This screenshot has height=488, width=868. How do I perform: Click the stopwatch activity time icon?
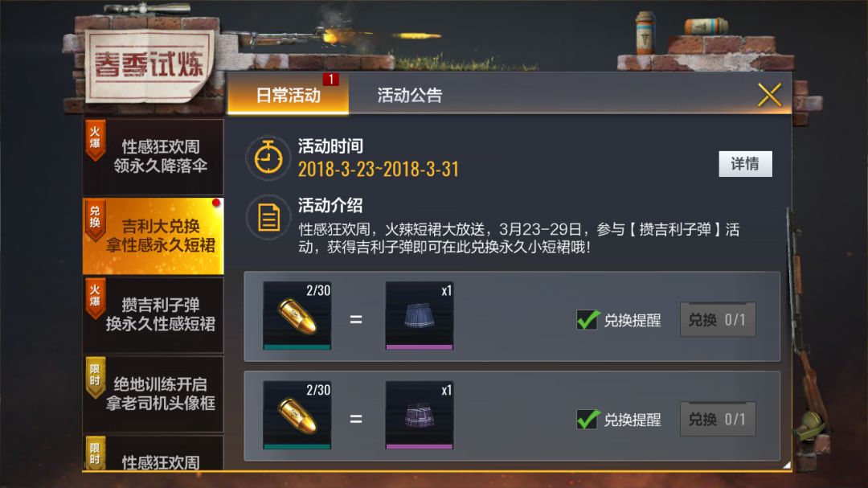click(x=268, y=158)
